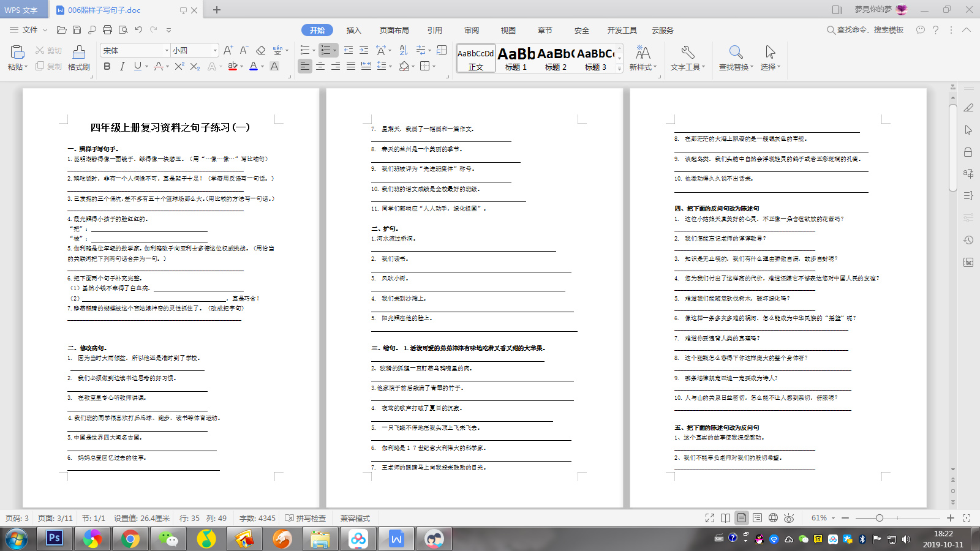Click the superscript X² icon

pos(179,66)
